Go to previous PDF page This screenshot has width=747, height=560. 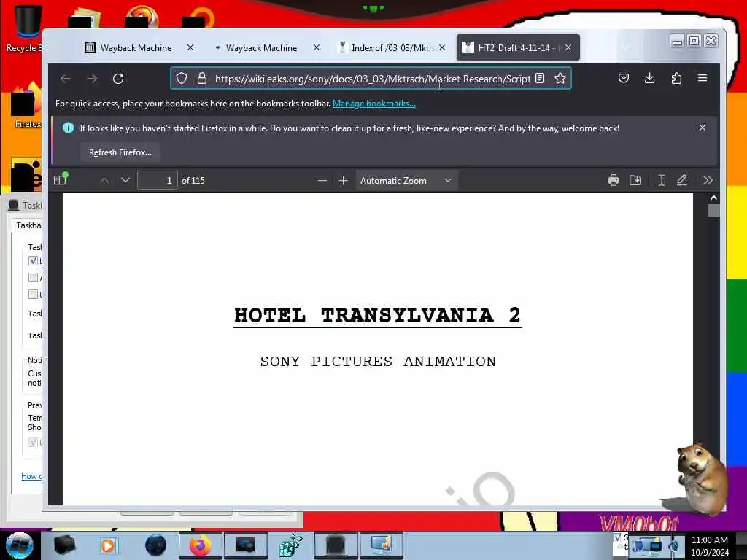click(x=104, y=181)
